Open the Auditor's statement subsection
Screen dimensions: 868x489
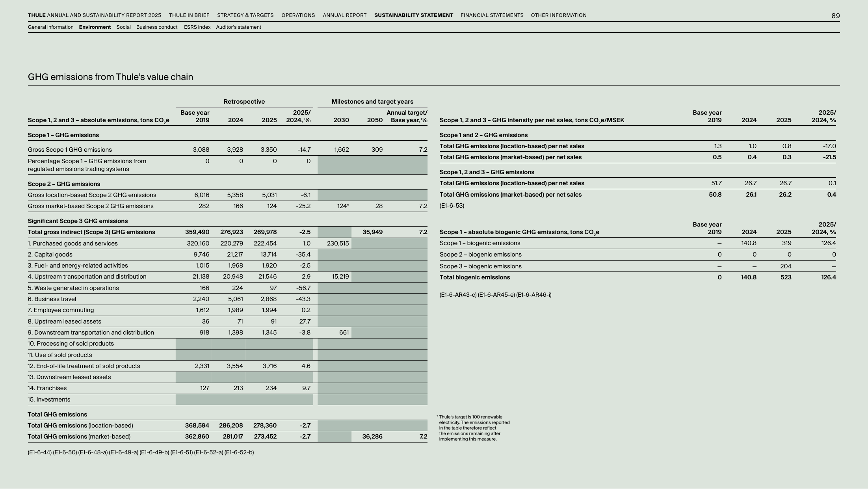(238, 27)
